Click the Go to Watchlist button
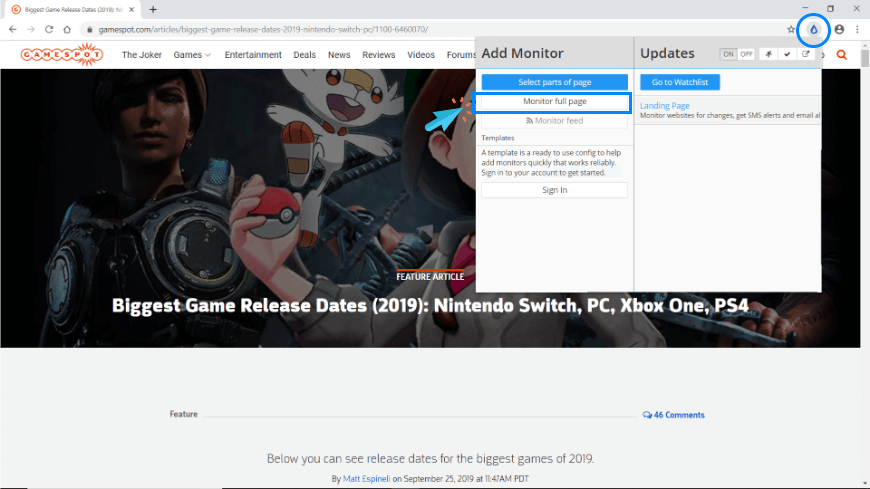The width and height of the screenshot is (870, 489). (x=680, y=82)
